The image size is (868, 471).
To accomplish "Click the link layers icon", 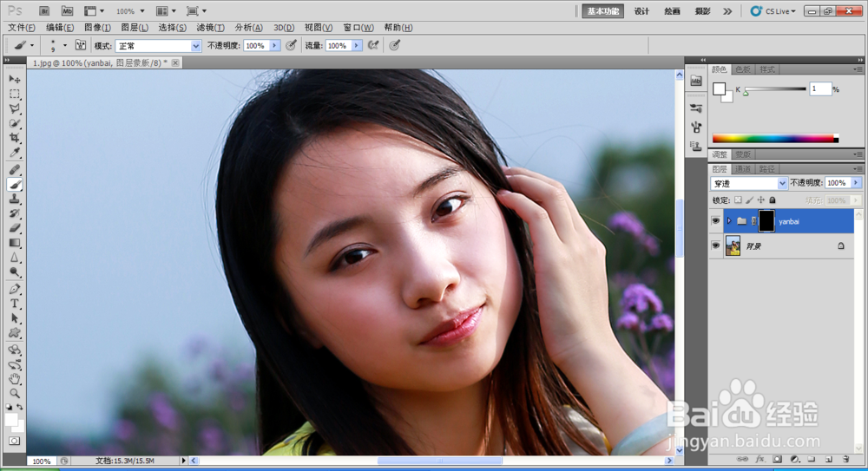I will pos(742,460).
